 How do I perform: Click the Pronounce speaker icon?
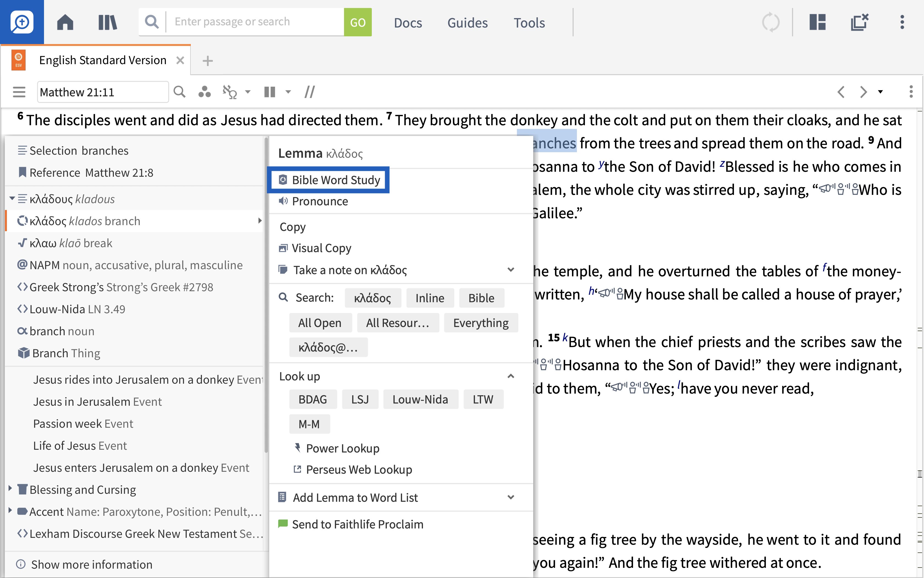point(283,201)
